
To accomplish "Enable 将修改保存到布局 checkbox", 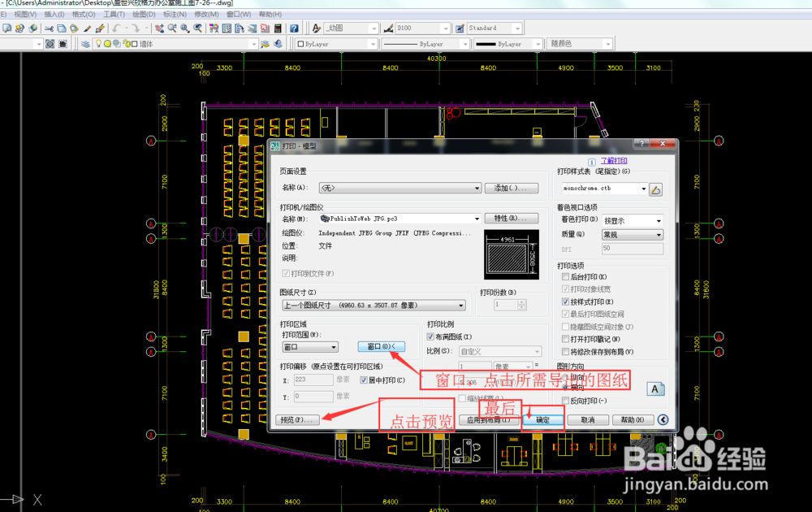I will click(x=565, y=352).
